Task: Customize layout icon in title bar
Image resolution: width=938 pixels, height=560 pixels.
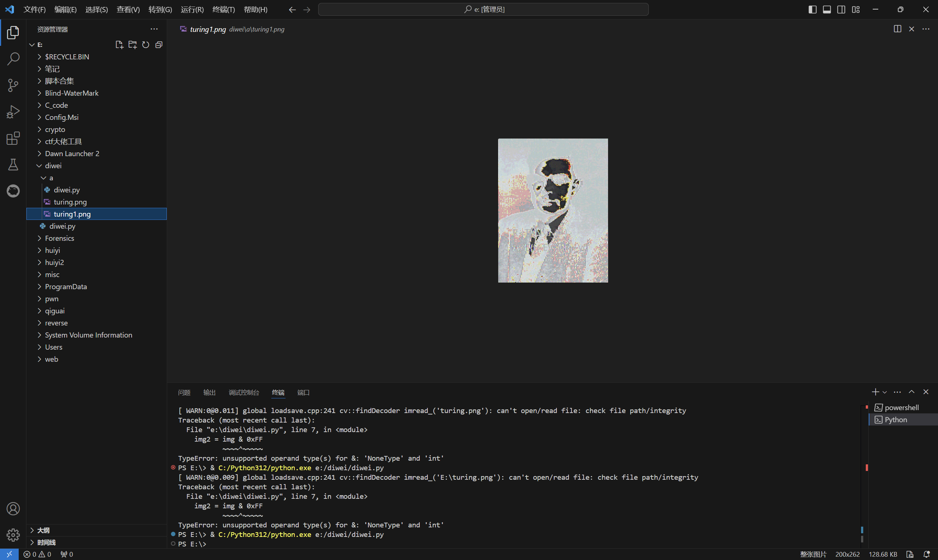Action: coord(856,10)
